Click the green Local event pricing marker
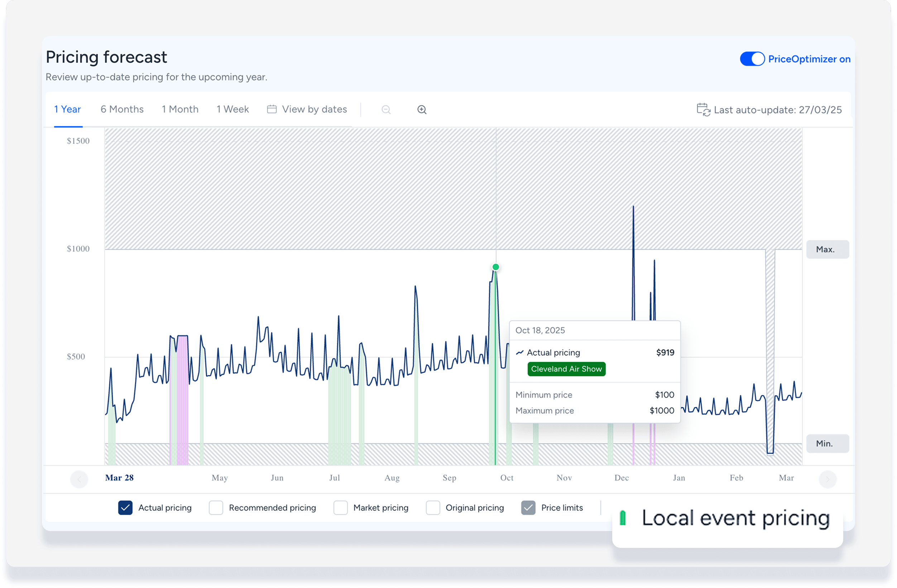This screenshot has width=897, height=588. (x=623, y=518)
